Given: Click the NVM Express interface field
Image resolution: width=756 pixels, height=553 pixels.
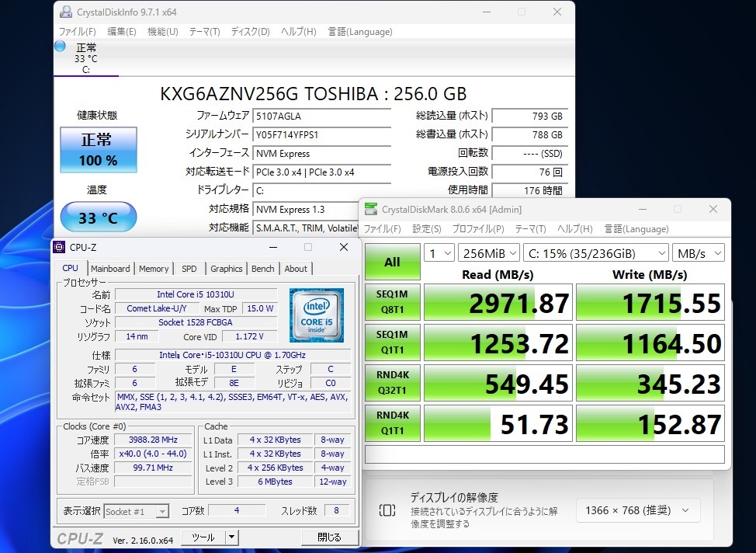Looking at the screenshot, I should [x=321, y=154].
